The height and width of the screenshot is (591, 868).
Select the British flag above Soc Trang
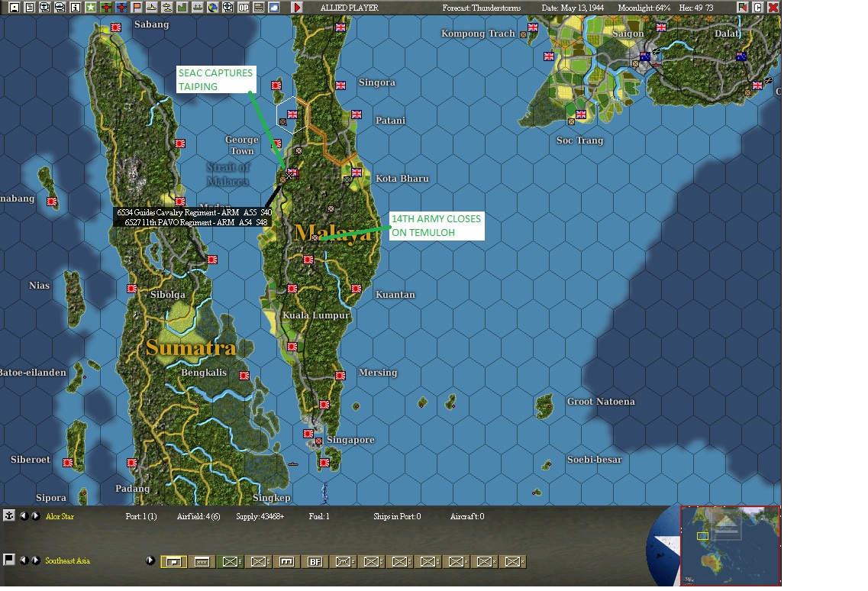coord(581,114)
